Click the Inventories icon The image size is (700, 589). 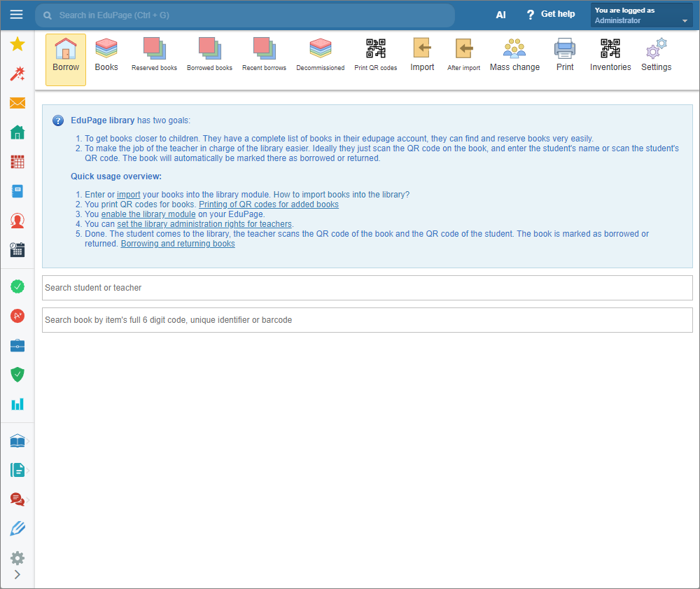point(610,55)
